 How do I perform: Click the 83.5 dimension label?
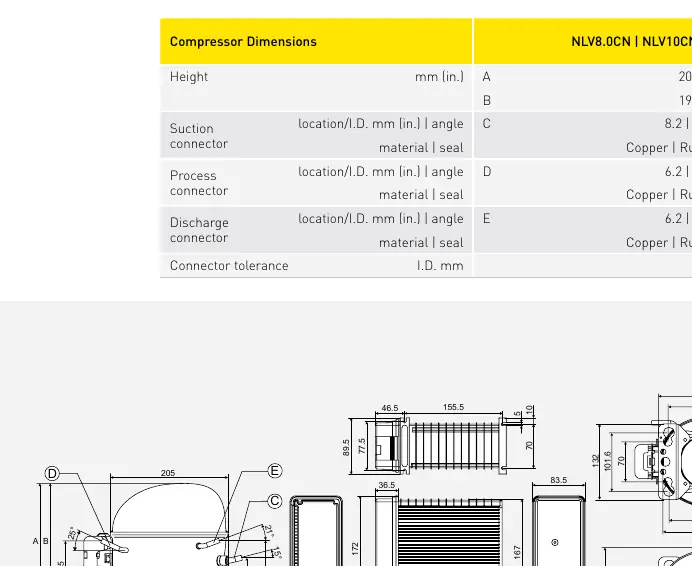559,480
